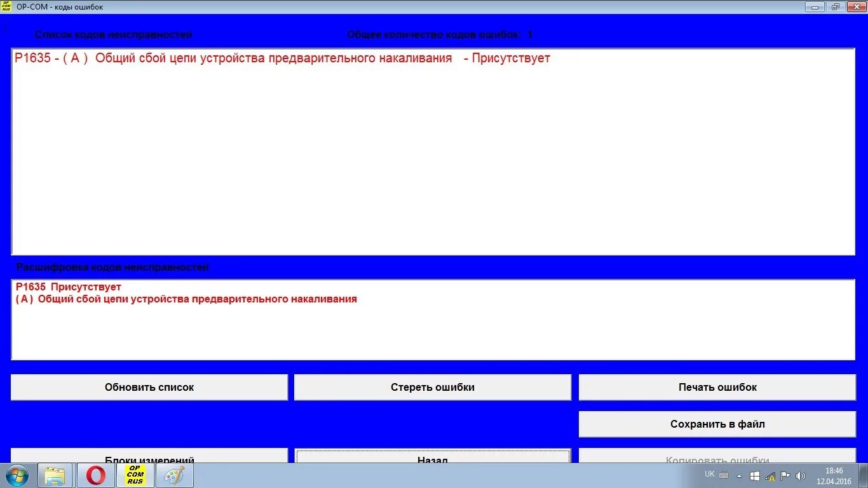
Task: Open Paint from the taskbar
Action: (x=174, y=475)
